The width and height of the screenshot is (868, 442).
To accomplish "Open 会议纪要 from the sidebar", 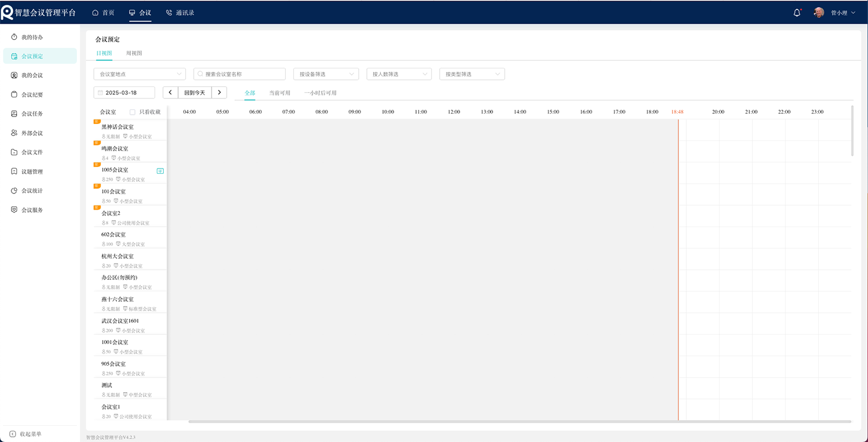I will coord(32,94).
